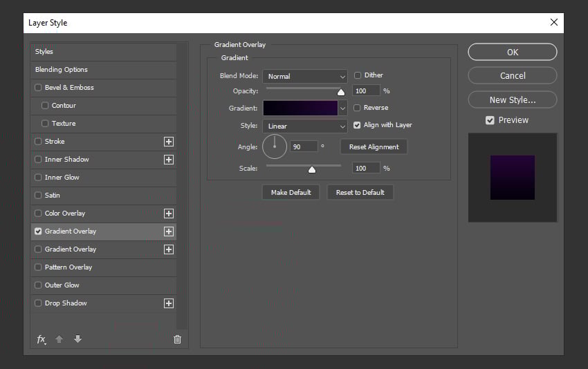Uncheck Align with Layer

357,125
